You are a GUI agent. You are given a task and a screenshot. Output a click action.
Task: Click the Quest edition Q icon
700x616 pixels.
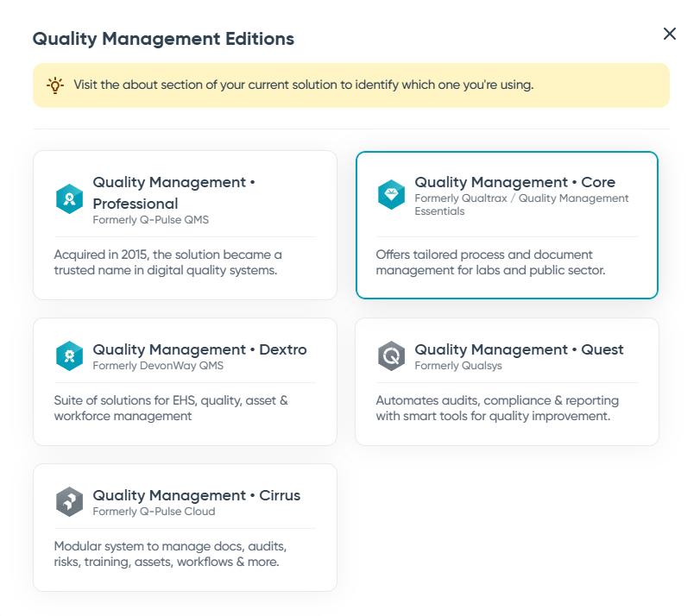pos(391,355)
